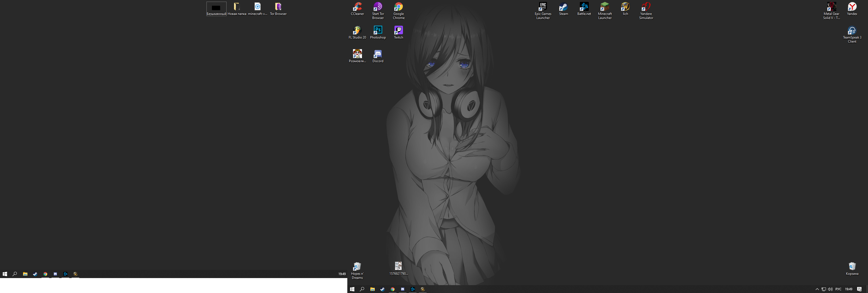Open the volume speaker tray icon
The image size is (868, 293).
pyautogui.click(x=830, y=289)
